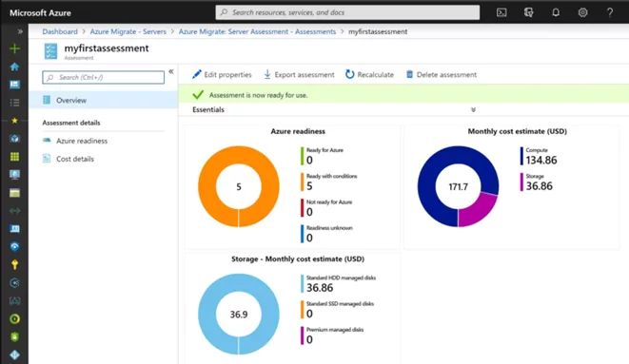This screenshot has width=629, height=364.
Task: Click the Ready for Azure legend value
Action: [x=309, y=161]
